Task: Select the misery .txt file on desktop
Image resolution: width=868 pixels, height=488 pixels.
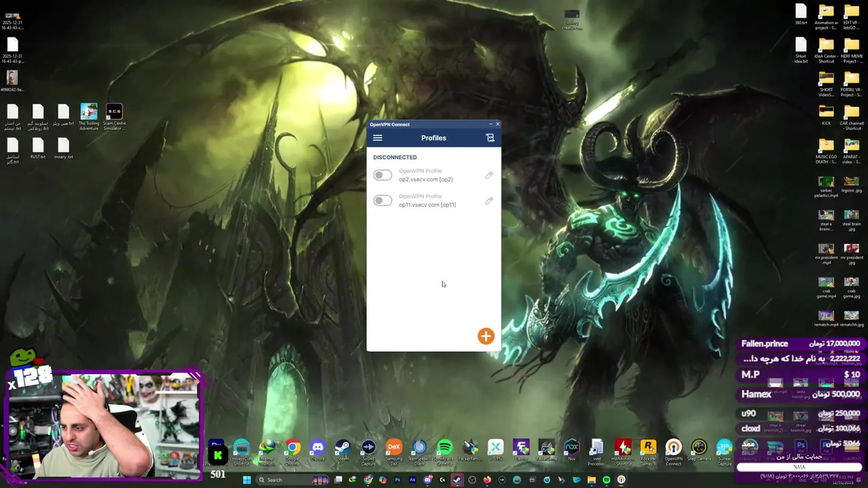Action: [x=63, y=148]
